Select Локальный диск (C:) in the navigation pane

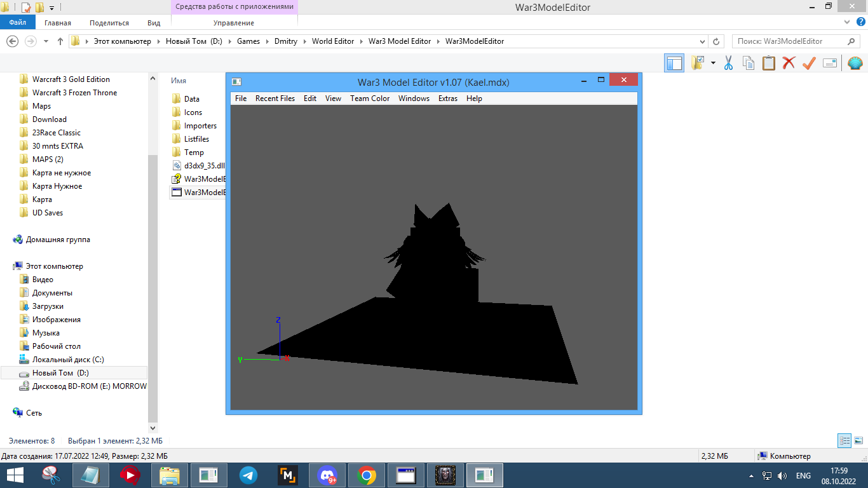click(68, 360)
